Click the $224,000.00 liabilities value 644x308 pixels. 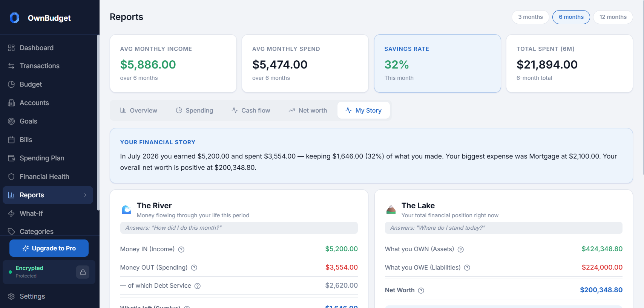pos(602,267)
